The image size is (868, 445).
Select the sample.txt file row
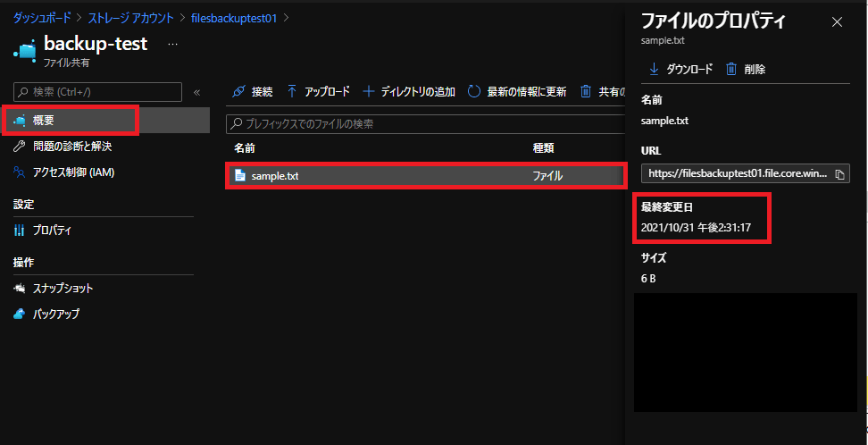(x=426, y=176)
